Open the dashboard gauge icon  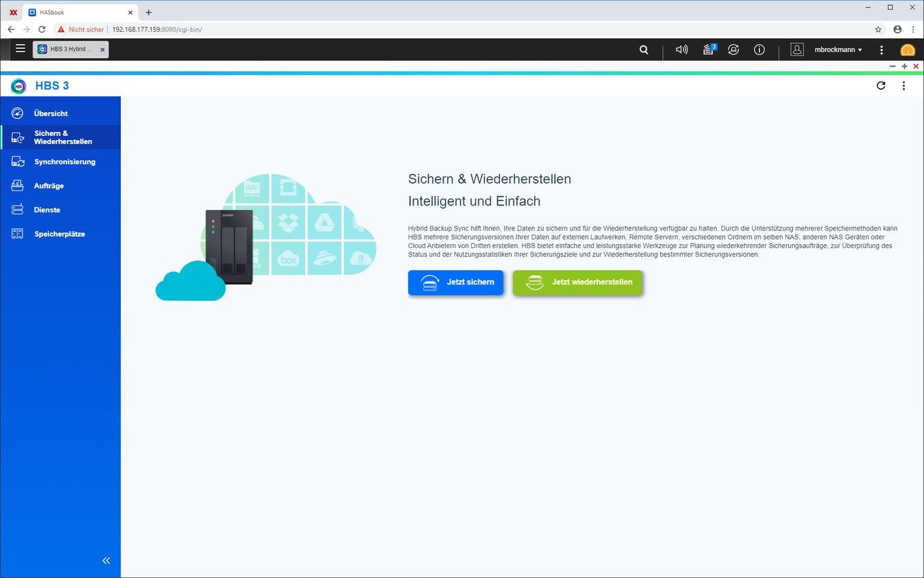click(x=907, y=50)
